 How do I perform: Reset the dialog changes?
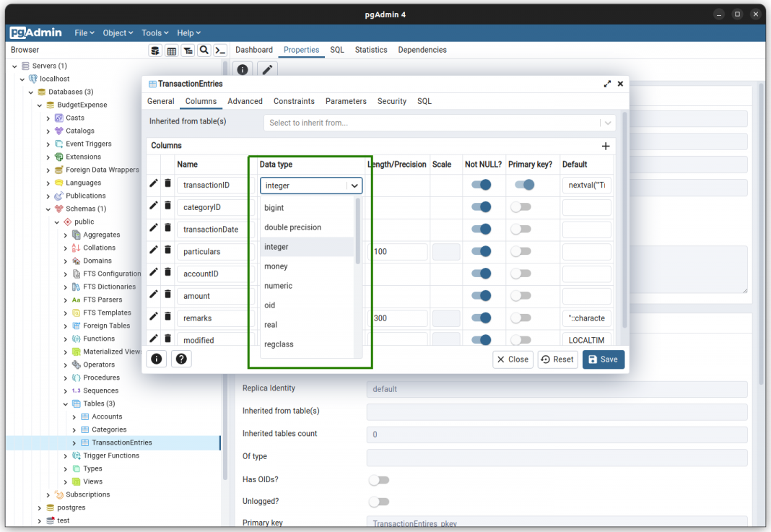[x=557, y=359]
